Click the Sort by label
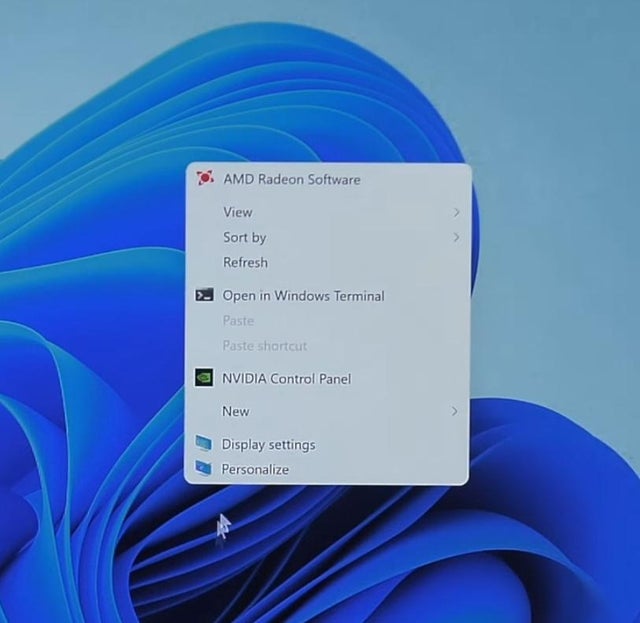The width and height of the screenshot is (640, 623). (244, 237)
